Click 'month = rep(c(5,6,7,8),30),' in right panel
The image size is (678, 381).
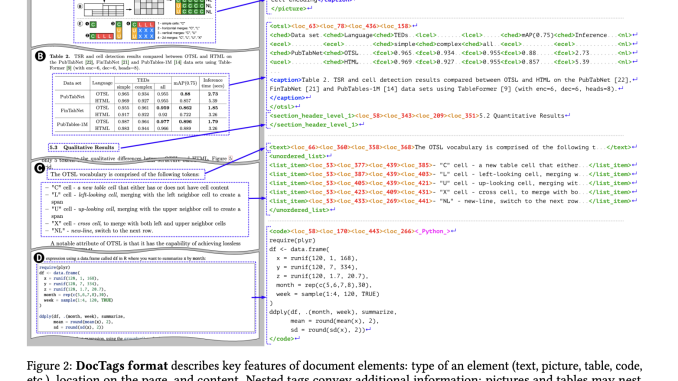pos(324,285)
